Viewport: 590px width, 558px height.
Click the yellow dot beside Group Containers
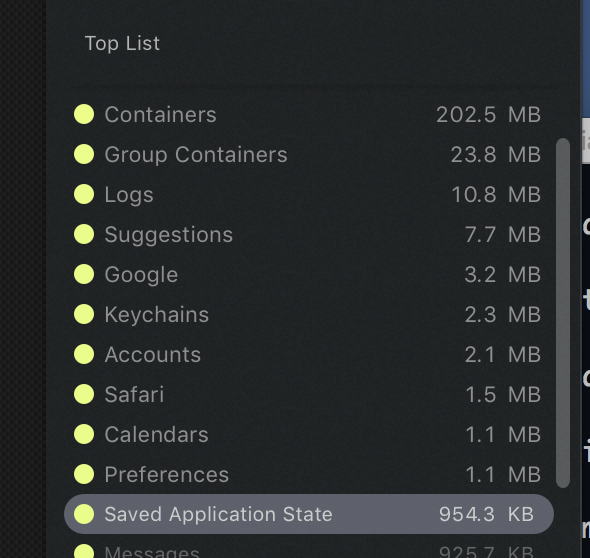pos(84,154)
